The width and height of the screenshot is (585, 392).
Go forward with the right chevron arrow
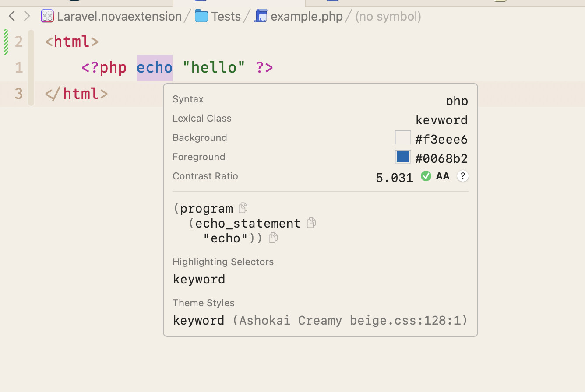coord(27,17)
